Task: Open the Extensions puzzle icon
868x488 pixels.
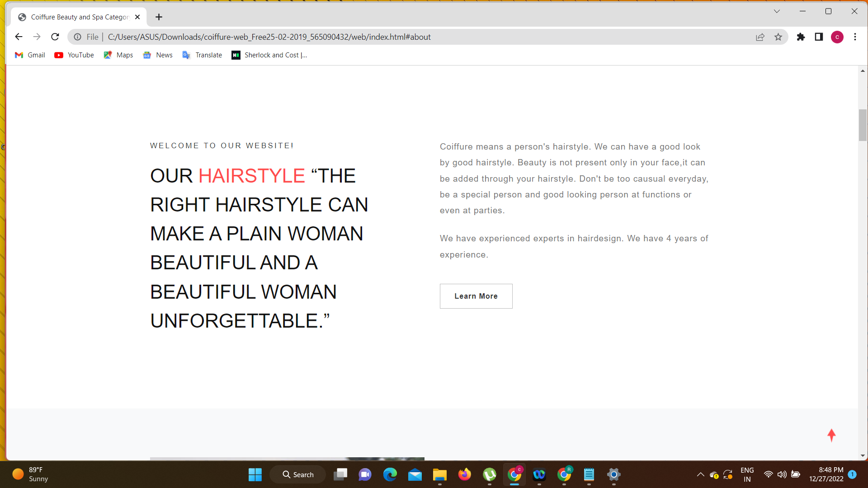Action: click(801, 37)
